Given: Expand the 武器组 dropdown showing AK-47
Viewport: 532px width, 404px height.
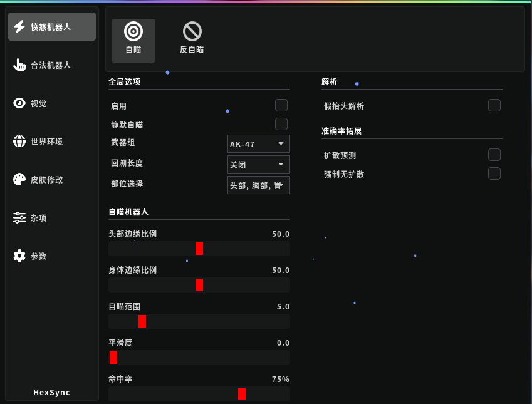Looking at the screenshot, I should pyautogui.click(x=258, y=144).
